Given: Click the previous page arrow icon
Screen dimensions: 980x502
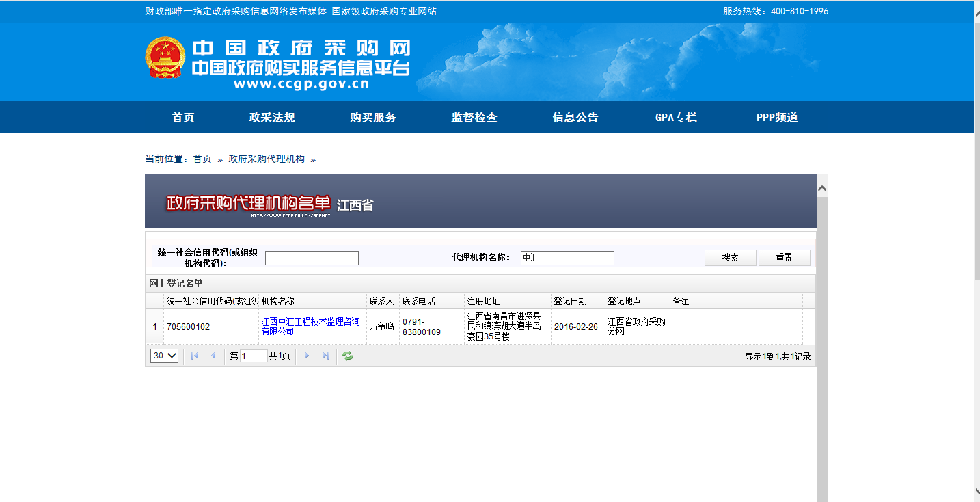Looking at the screenshot, I should [213, 356].
